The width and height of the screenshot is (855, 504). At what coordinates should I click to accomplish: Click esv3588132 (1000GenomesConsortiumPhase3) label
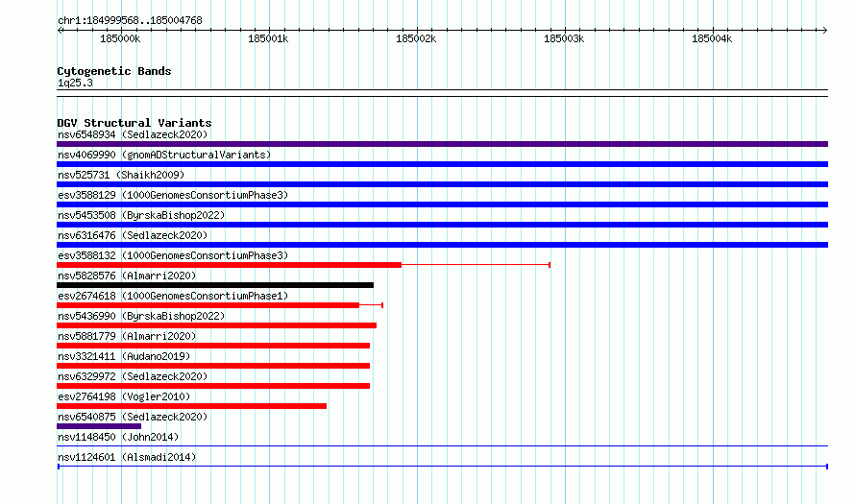tap(173, 255)
